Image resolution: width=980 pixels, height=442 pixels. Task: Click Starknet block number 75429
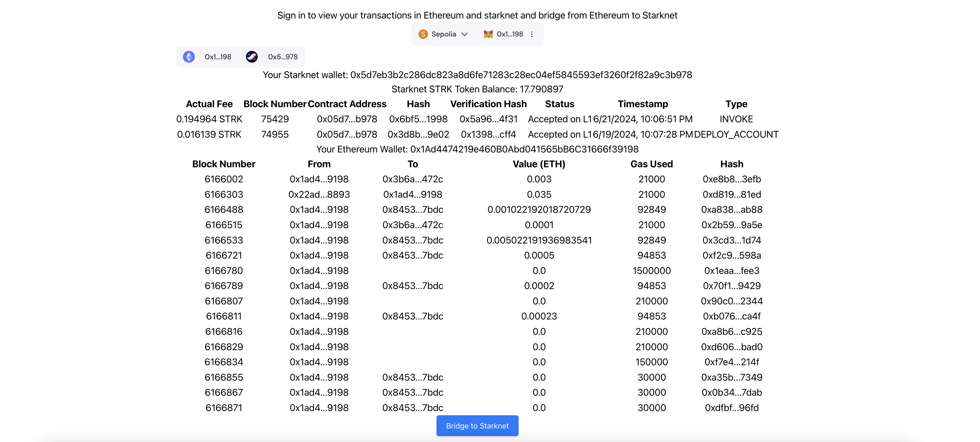pyautogui.click(x=275, y=119)
